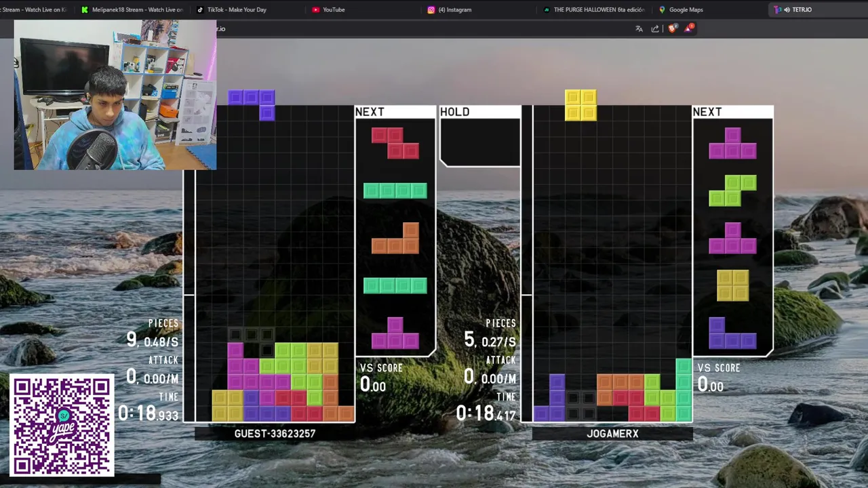Click the Kick favicon on Melipanek18 tab

point(85,9)
